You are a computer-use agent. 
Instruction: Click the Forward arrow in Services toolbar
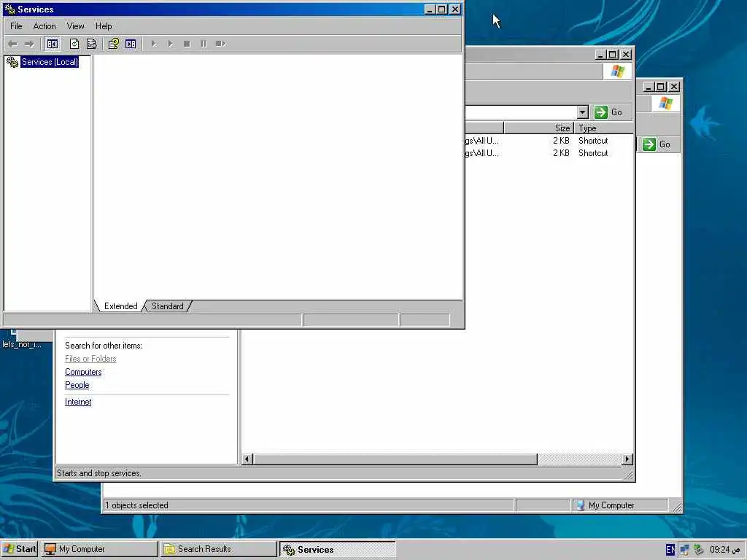click(29, 44)
